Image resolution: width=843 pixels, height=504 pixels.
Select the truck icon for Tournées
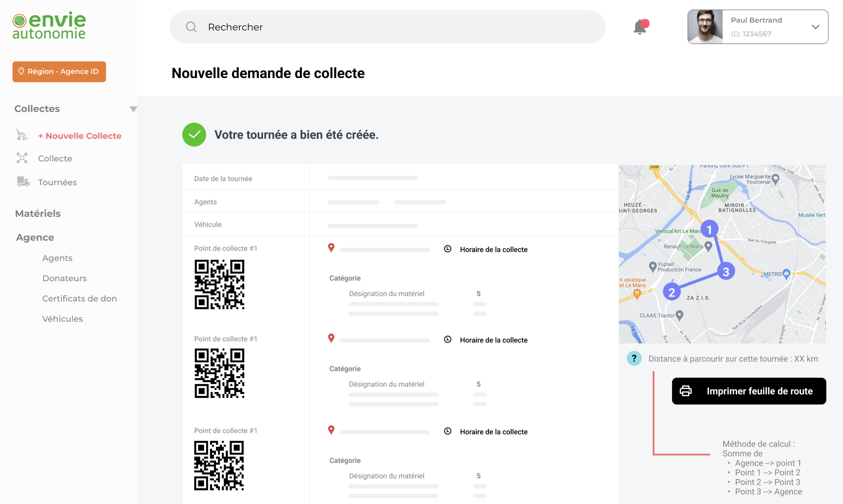click(x=23, y=182)
